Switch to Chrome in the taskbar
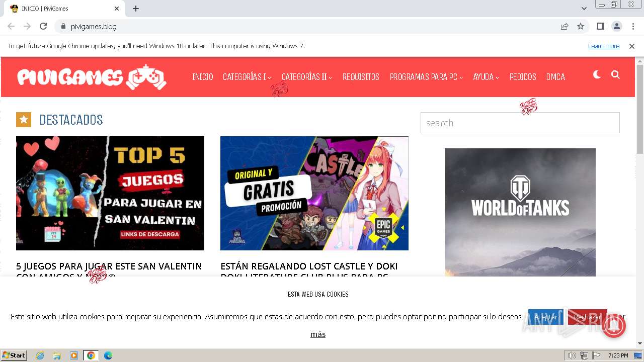Viewport: 644px width, 362px height. 91,355
